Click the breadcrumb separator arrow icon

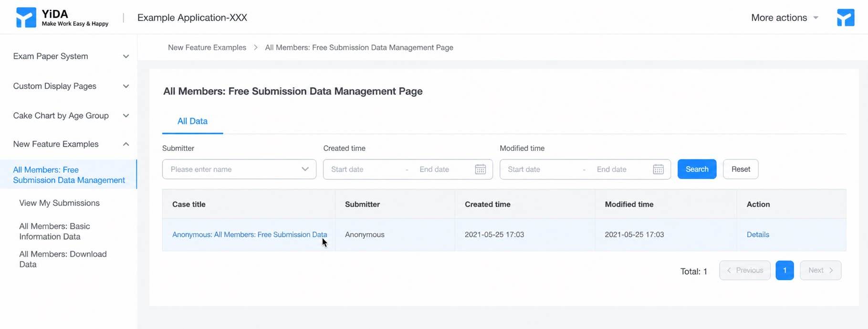256,47
